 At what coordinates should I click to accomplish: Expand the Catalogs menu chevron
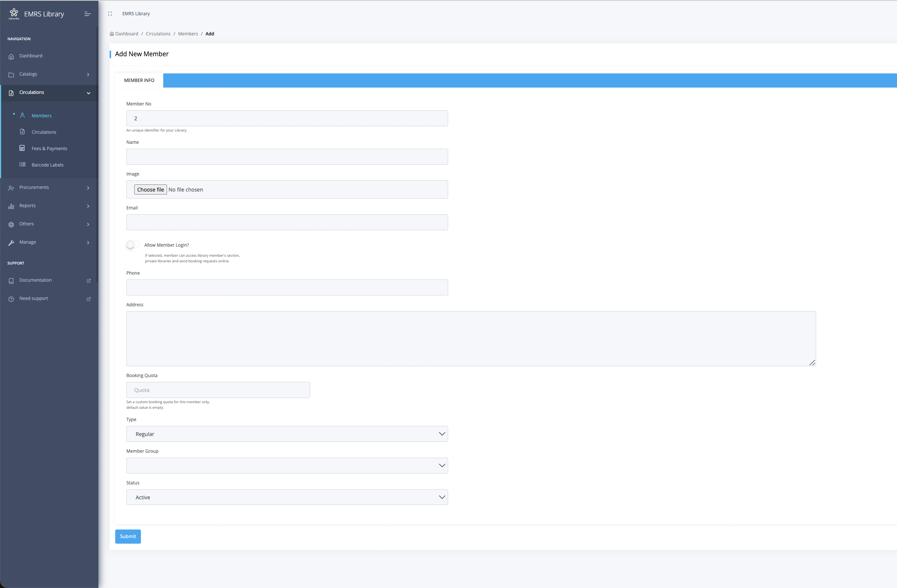(x=88, y=75)
